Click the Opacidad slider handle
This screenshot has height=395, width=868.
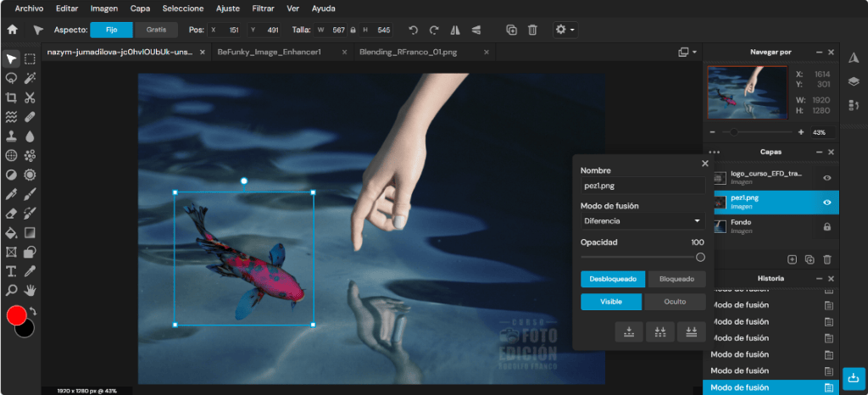pyautogui.click(x=700, y=257)
